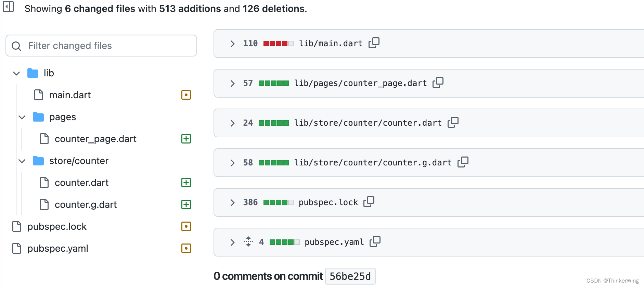Image resolution: width=644 pixels, height=287 pixels.
Task: Open main.dart in the file tree
Action: click(x=70, y=95)
